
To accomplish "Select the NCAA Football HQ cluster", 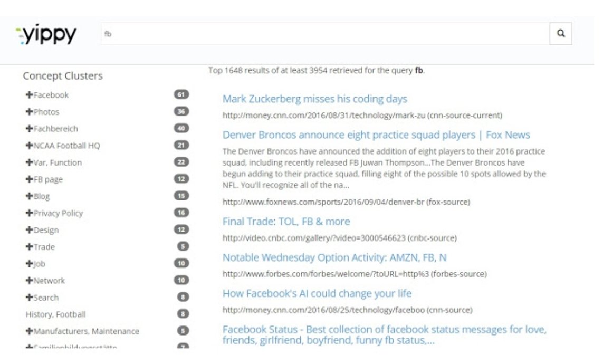I will (66, 146).
